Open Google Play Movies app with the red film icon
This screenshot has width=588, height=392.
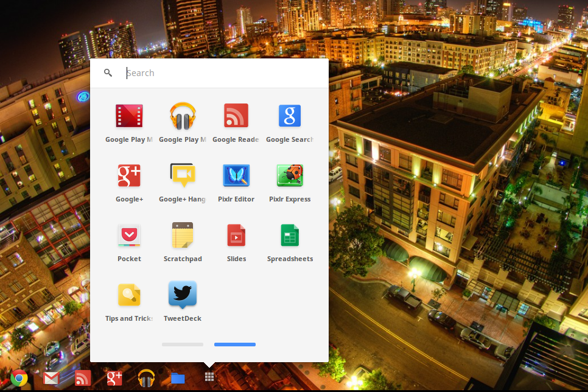[129, 116]
